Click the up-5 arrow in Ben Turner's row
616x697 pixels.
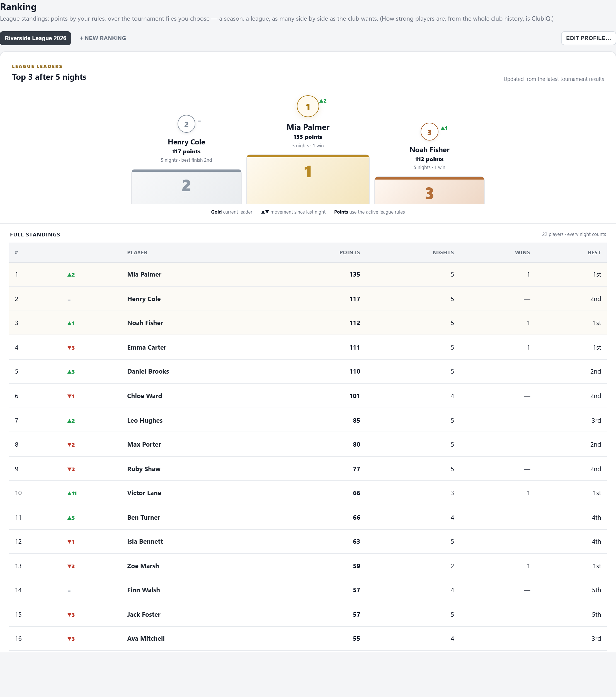tap(71, 518)
